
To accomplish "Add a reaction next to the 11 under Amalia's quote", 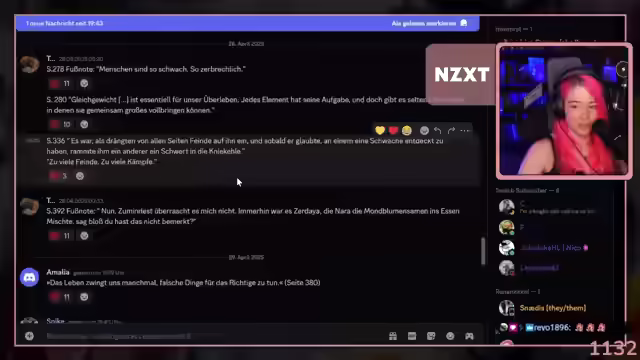I will tap(84, 297).
